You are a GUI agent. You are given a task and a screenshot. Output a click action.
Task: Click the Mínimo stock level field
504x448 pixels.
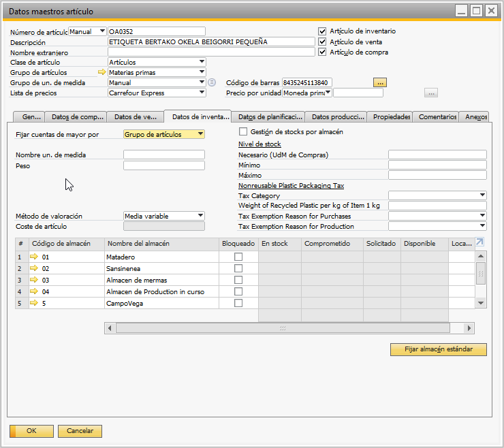pos(437,165)
